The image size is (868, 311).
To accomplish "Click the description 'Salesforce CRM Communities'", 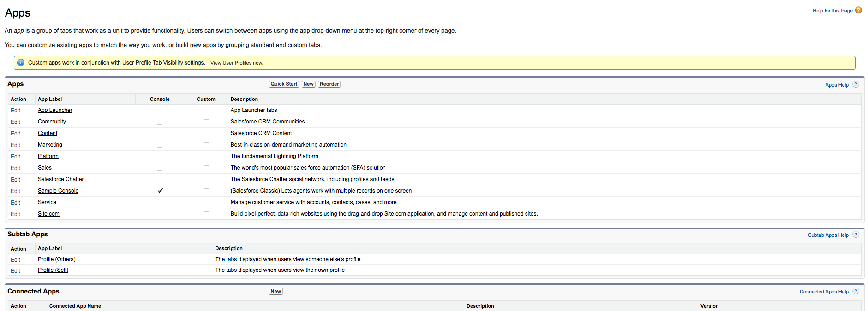I will tap(268, 122).
